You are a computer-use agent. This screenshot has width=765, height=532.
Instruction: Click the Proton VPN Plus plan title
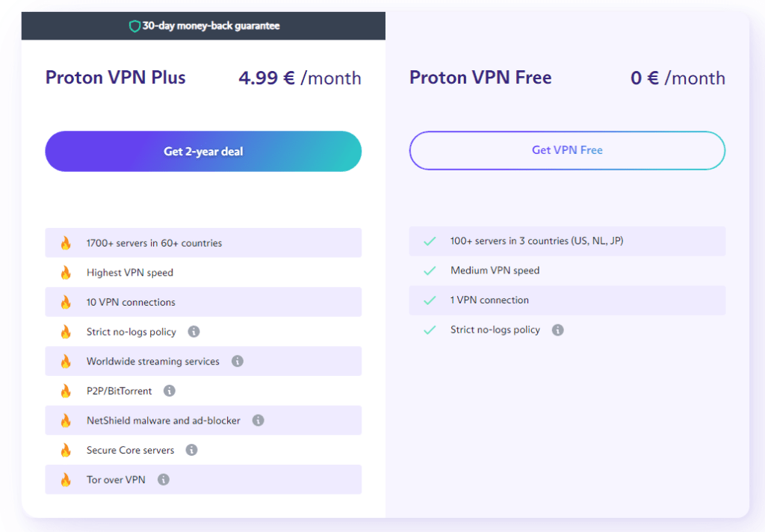point(116,78)
